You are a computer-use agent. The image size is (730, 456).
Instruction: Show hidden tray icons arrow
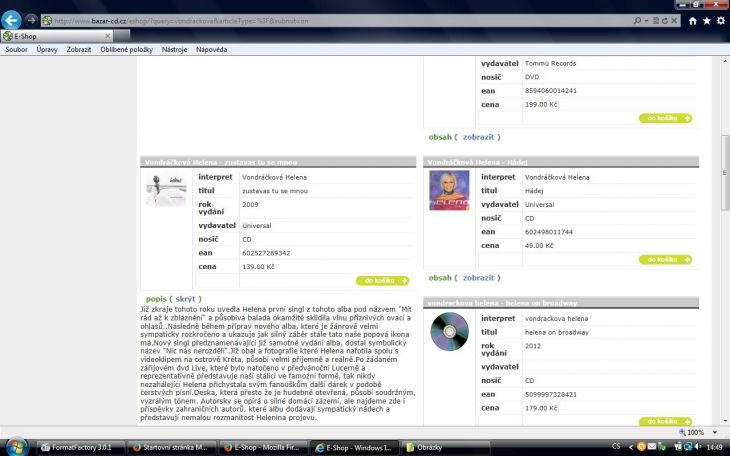tap(631, 447)
